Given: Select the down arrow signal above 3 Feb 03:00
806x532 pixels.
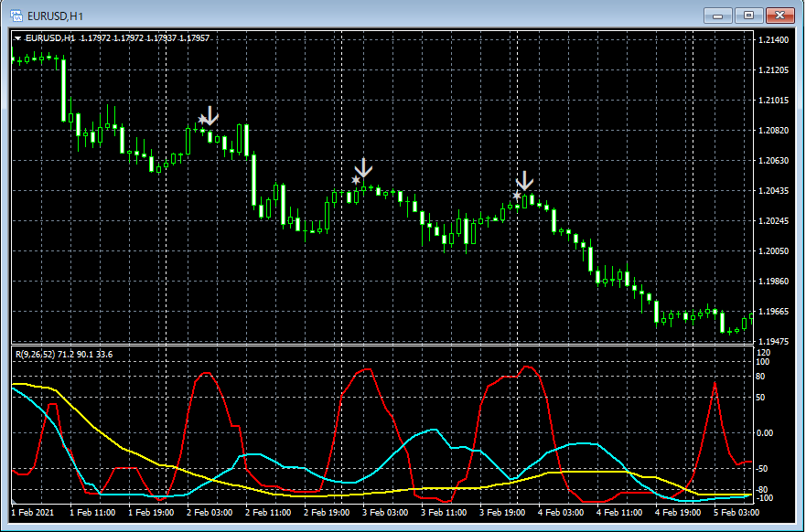Looking at the screenshot, I should click(363, 168).
